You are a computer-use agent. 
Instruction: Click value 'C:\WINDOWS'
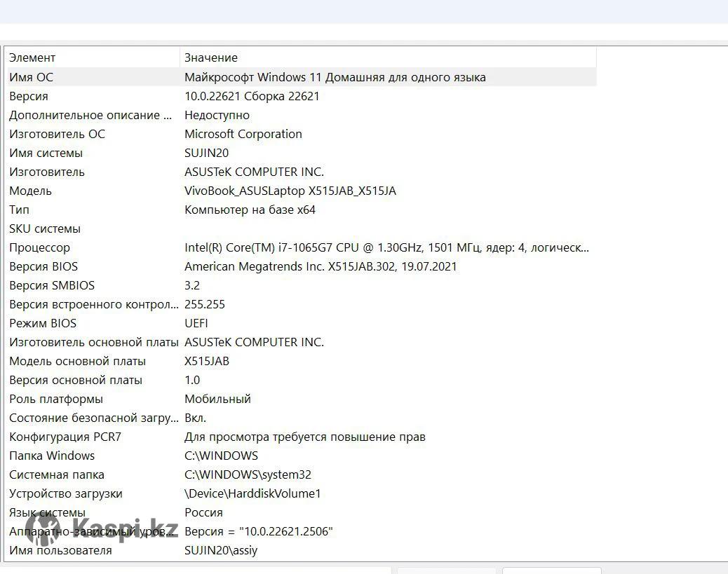click(x=221, y=456)
